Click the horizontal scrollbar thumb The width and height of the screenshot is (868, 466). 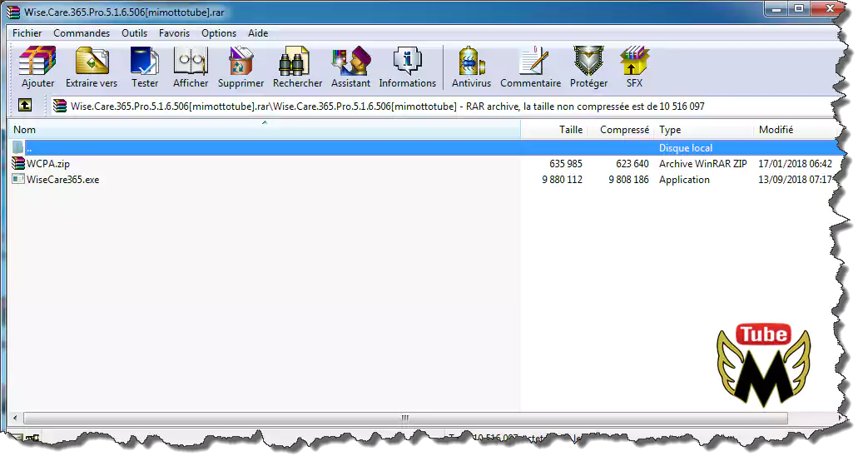[405, 418]
